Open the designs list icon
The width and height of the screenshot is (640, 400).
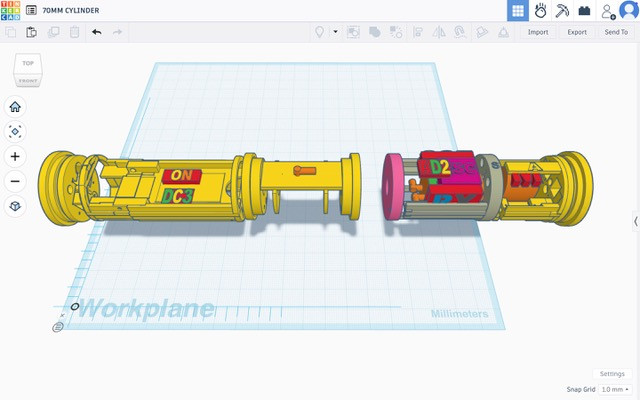point(32,10)
